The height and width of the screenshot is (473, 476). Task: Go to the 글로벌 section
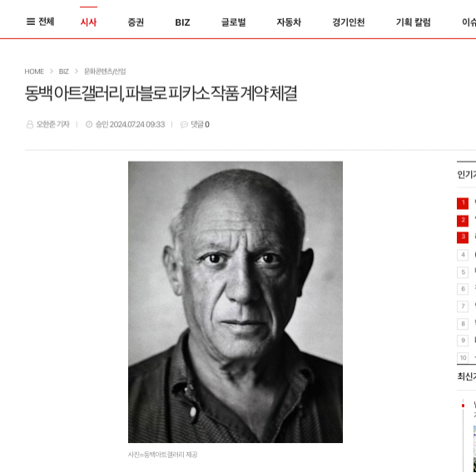(x=234, y=22)
